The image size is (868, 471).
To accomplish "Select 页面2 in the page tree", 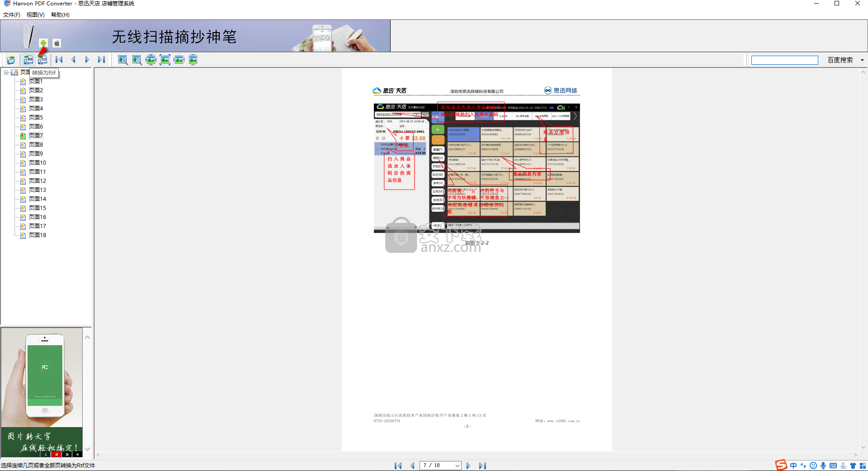I will click(x=36, y=90).
